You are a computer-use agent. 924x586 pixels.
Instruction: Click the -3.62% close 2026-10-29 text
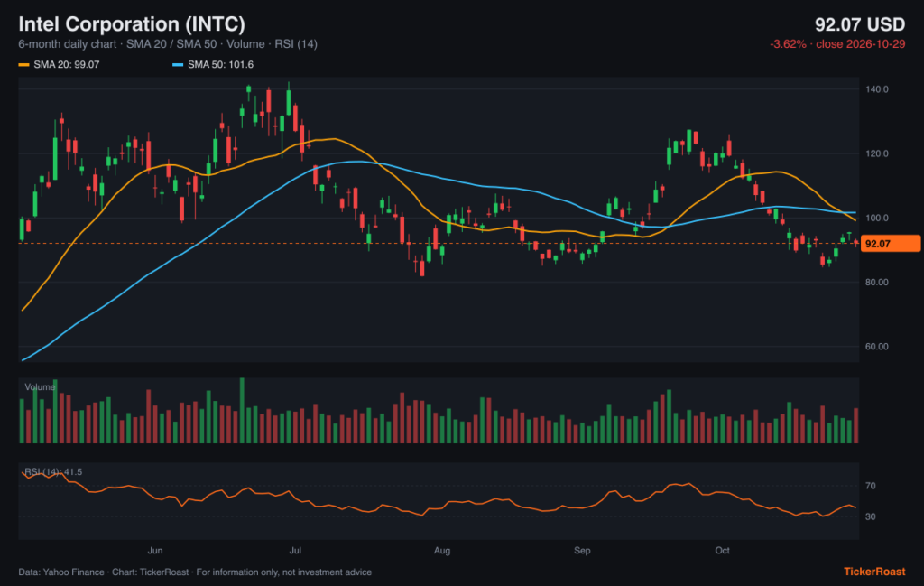[x=837, y=44]
